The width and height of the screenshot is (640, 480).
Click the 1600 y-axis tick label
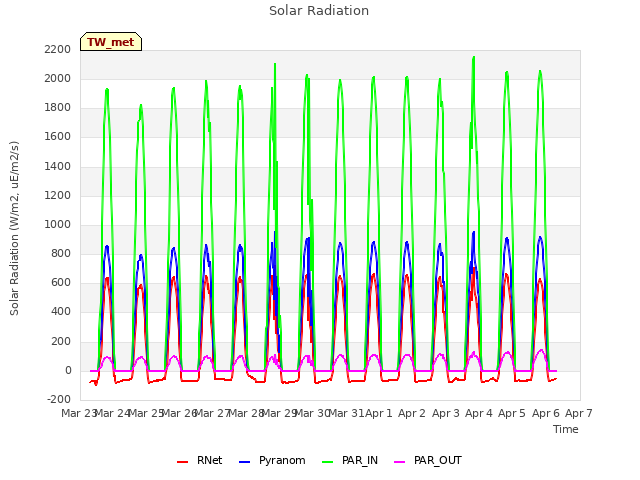58,137
